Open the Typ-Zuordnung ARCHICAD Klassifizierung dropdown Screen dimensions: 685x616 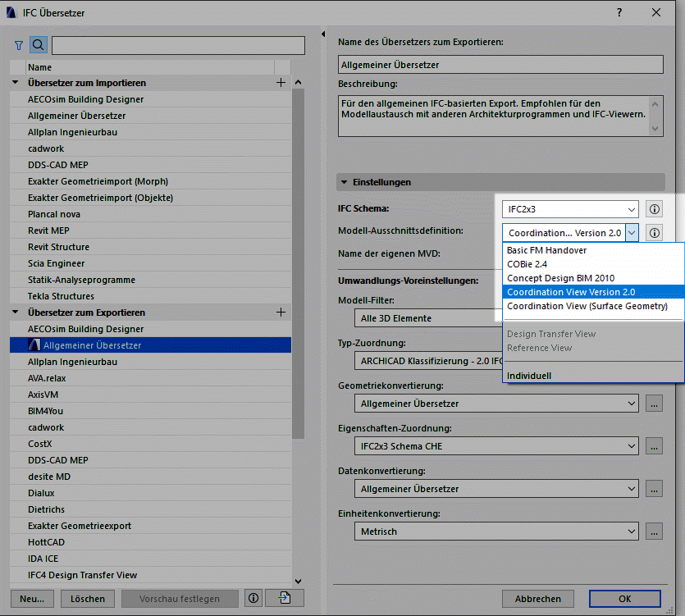[428, 361]
